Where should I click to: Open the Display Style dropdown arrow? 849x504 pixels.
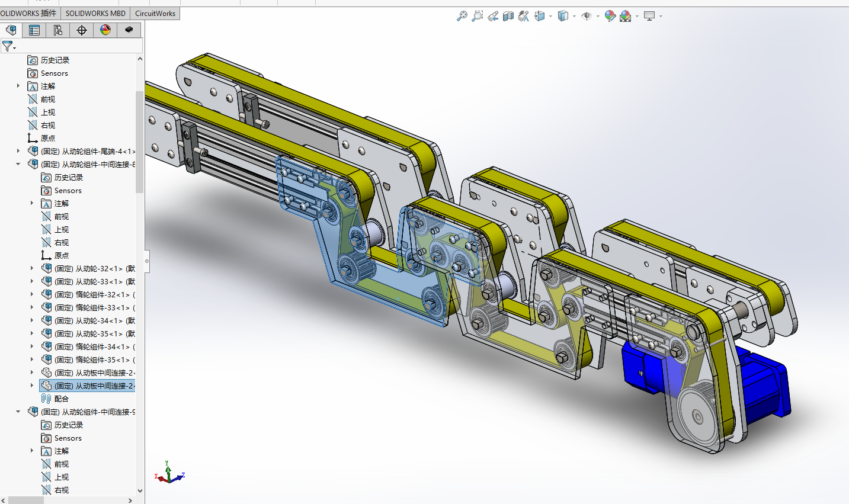click(x=574, y=17)
